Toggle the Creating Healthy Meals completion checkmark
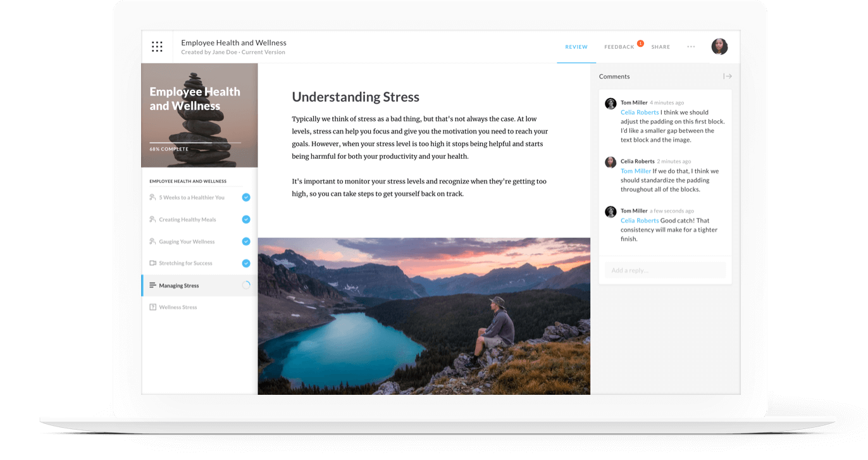Viewport: 868px width, 460px height. pyautogui.click(x=246, y=220)
